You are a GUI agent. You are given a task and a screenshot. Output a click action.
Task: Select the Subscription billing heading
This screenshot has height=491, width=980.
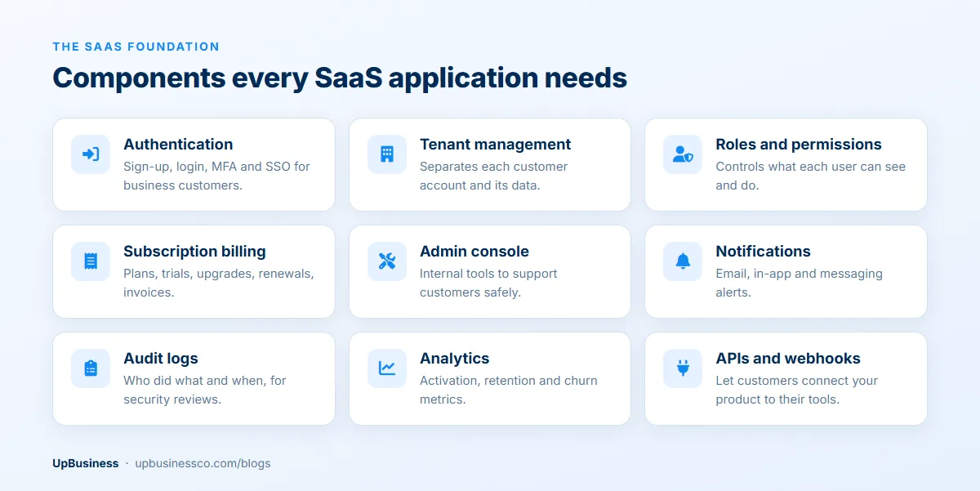point(194,252)
